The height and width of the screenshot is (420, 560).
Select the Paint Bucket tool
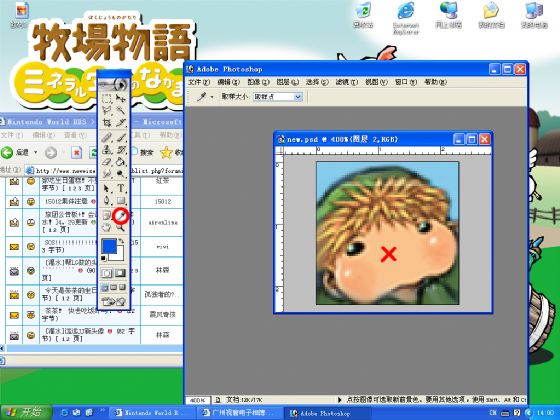click(121, 162)
